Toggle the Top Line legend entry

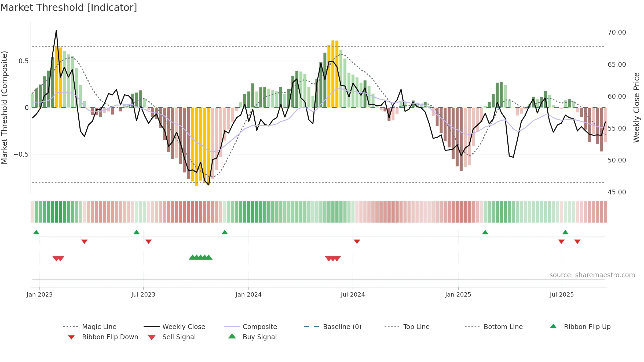(407, 327)
